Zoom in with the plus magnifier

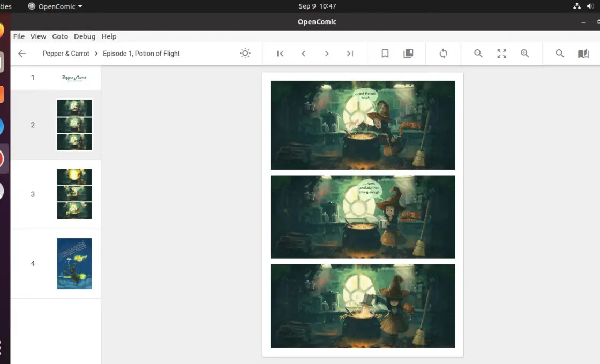click(525, 54)
